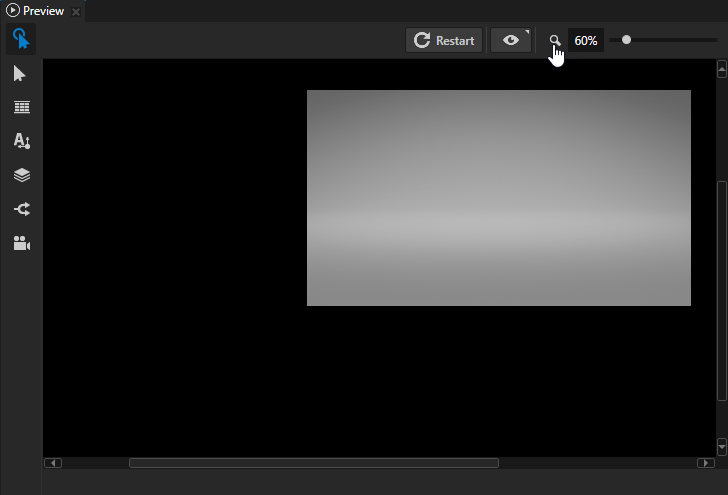Click the horizontal scrollbar left arrow

click(x=53, y=463)
